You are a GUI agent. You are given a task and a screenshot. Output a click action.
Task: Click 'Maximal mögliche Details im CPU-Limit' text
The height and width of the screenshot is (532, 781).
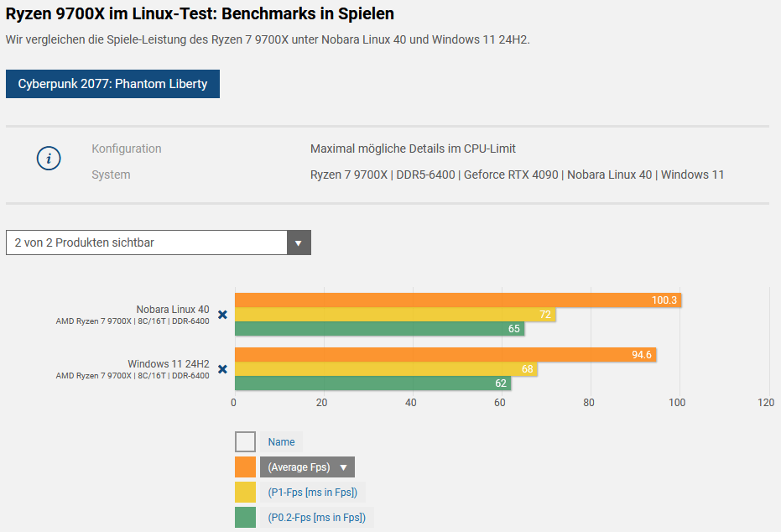[x=413, y=149]
